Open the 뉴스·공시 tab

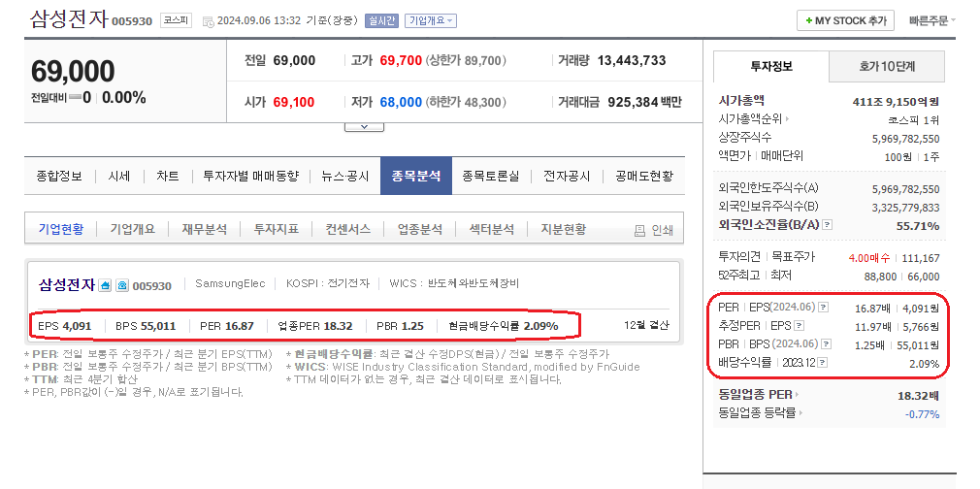(345, 176)
